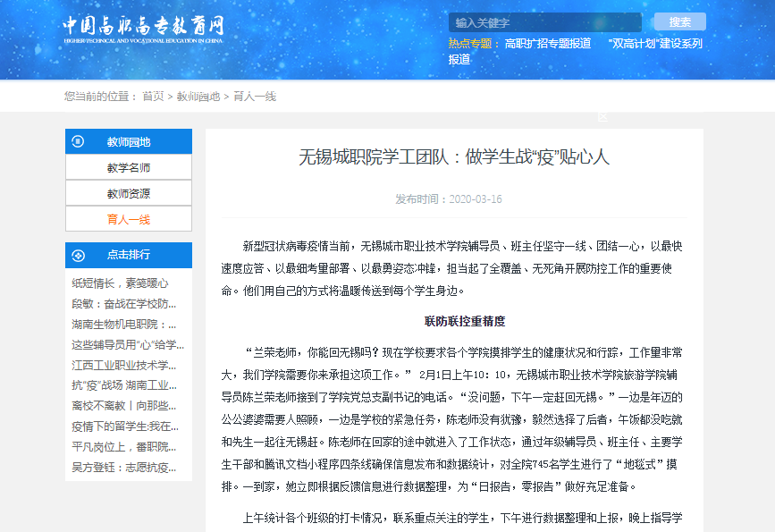Screen dimensions: 775x532
Task: Open ranking article 离校不离教丨向那些...
Action: pos(124,405)
